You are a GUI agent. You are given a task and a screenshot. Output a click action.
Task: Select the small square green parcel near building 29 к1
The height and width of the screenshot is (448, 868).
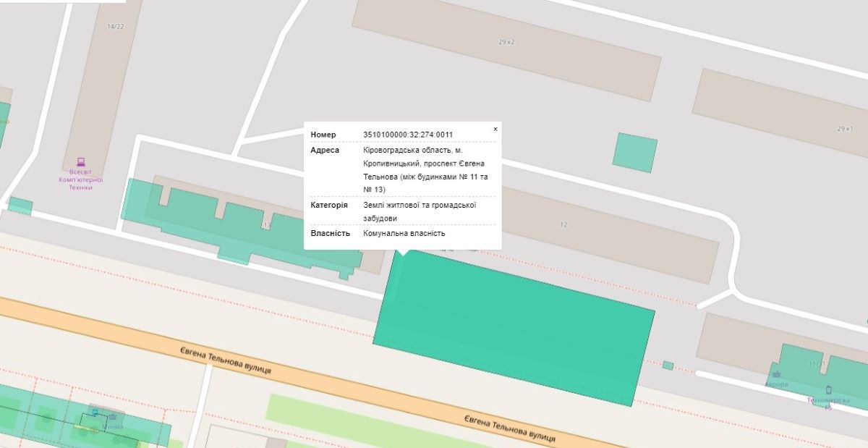point(635,153)
